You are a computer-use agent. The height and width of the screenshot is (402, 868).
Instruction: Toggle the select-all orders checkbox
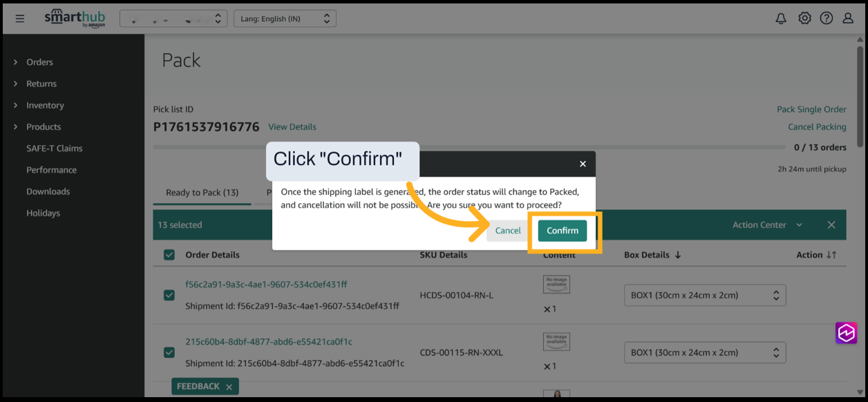[169, 255]
